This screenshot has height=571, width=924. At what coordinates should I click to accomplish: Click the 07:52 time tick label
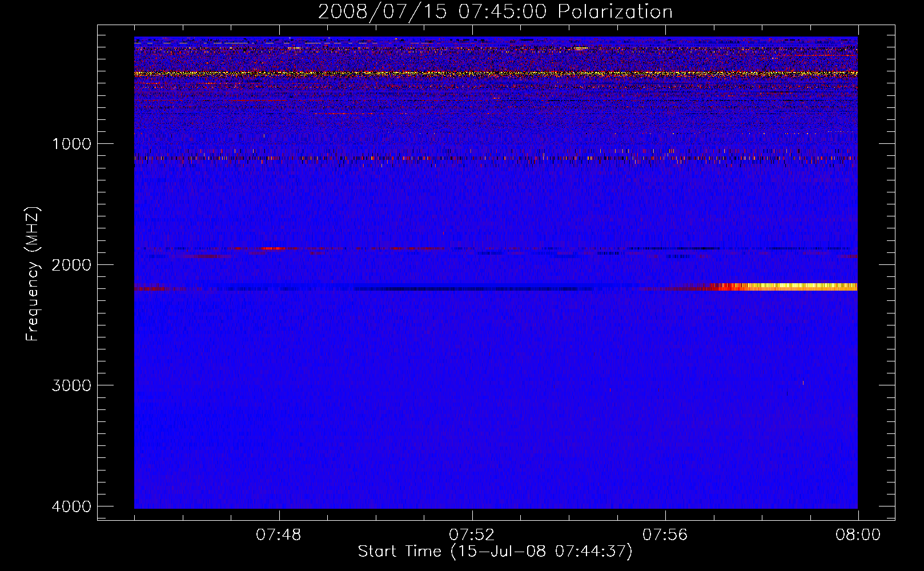[472, 535]
